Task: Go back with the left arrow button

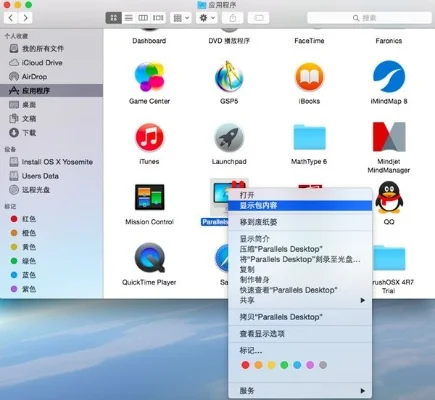Action: [11, 18]
